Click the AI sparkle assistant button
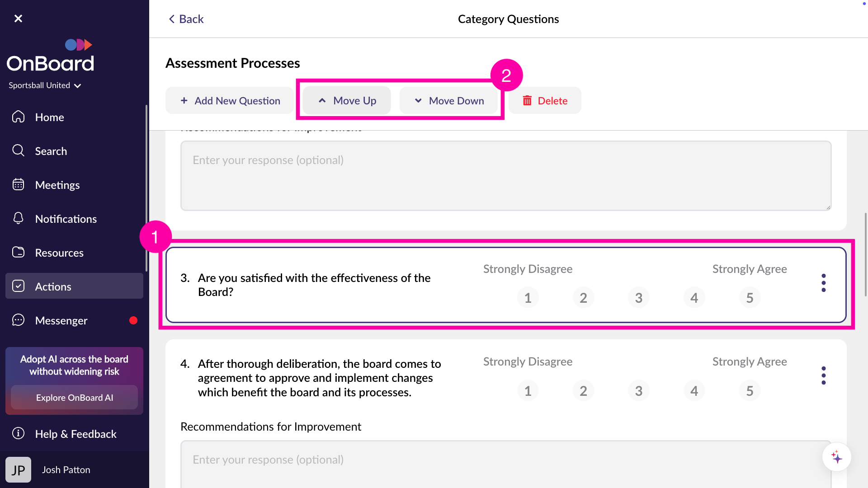The width and height of the screenshot is (868, 488). tap(837, 457)
